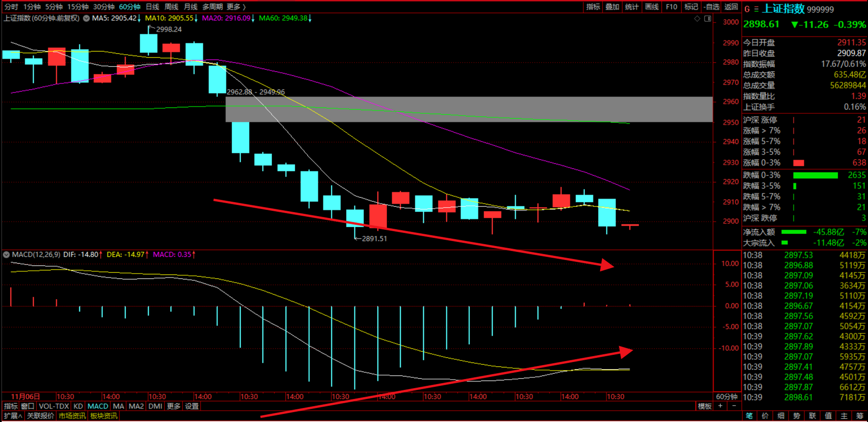Collapse the main chart indicator toggle
Image resolution: width=868 pixels, height=422 pixels.
point(86,18)
